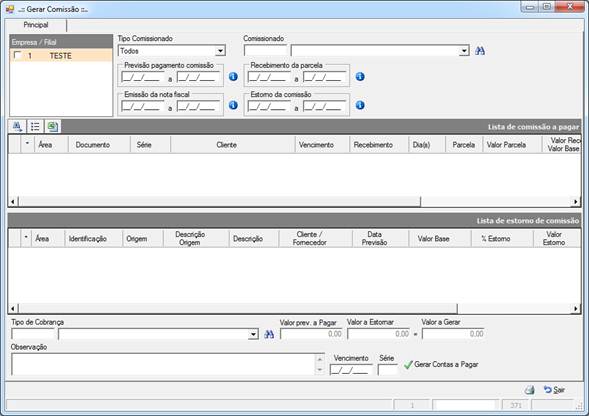Click the Valor Parcela column header

coord(512,145)
